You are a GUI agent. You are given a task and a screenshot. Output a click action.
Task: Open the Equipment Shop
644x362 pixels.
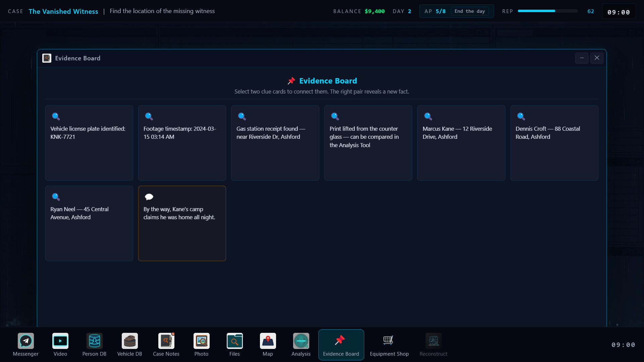pyautogui.click(x=389, y=345)
